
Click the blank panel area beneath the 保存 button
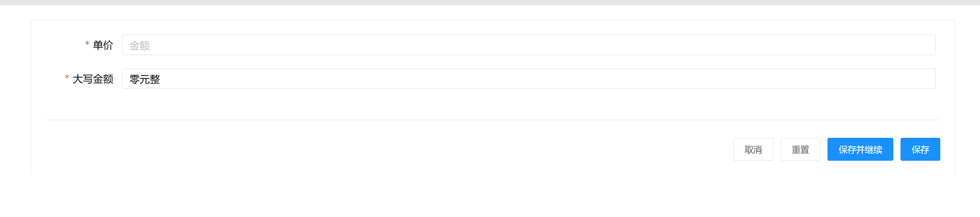point(920,169)
